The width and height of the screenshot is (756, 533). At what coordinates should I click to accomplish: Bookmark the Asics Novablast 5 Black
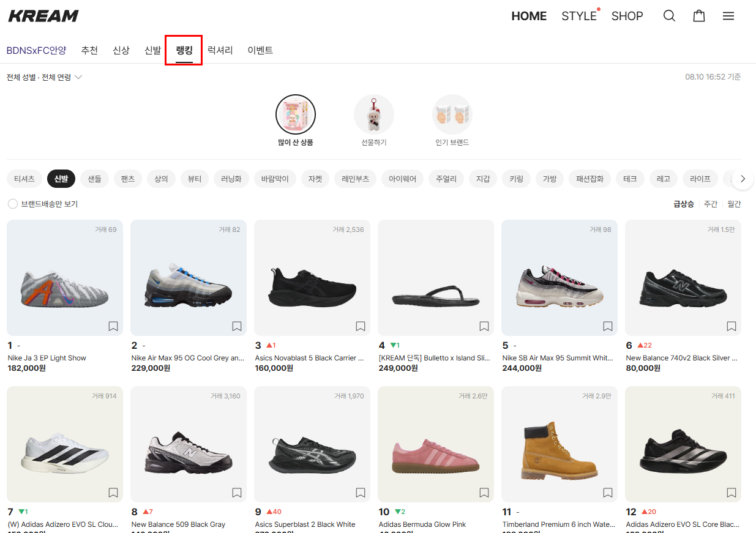click(x=361, y=326)
